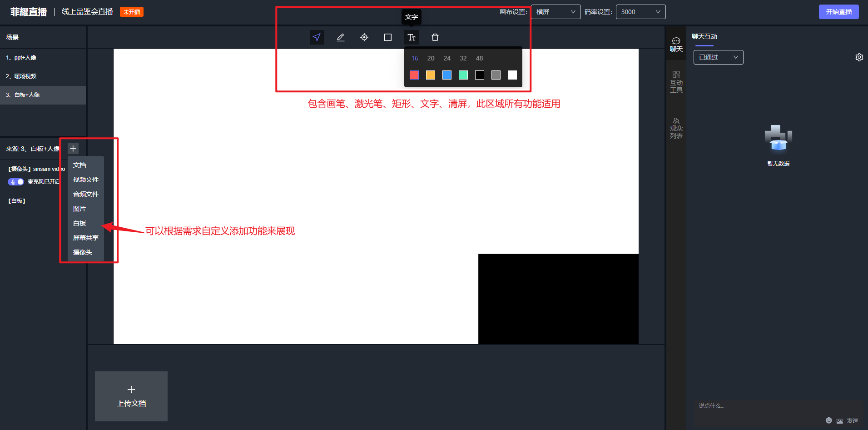
Task: Open the 码率设置 bitrate dropdown
Action: 640,12
